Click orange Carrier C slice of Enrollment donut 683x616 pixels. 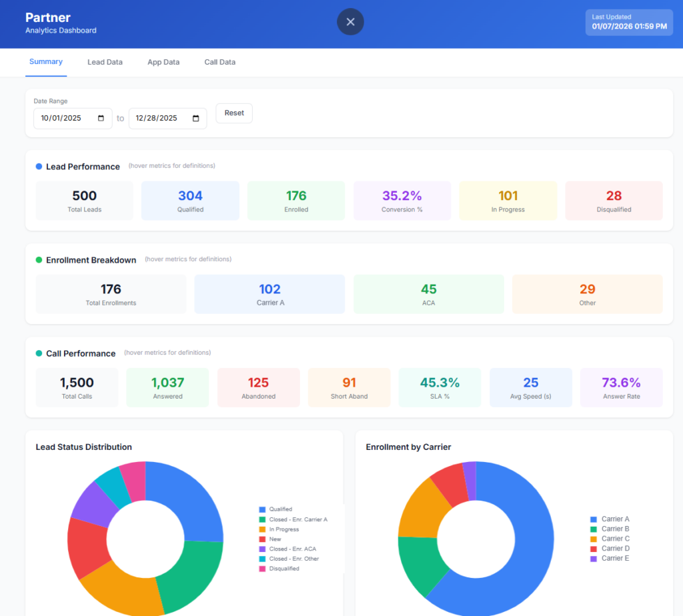coord(422,511)
